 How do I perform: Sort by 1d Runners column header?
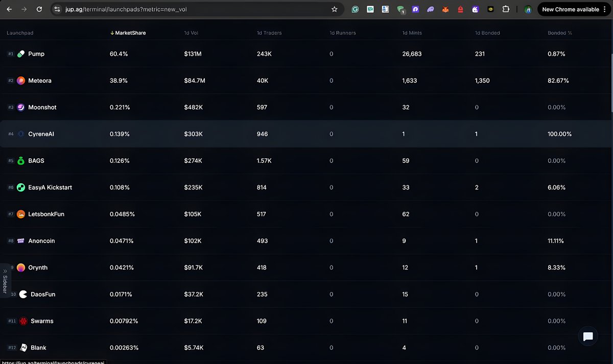coord(343,33)
